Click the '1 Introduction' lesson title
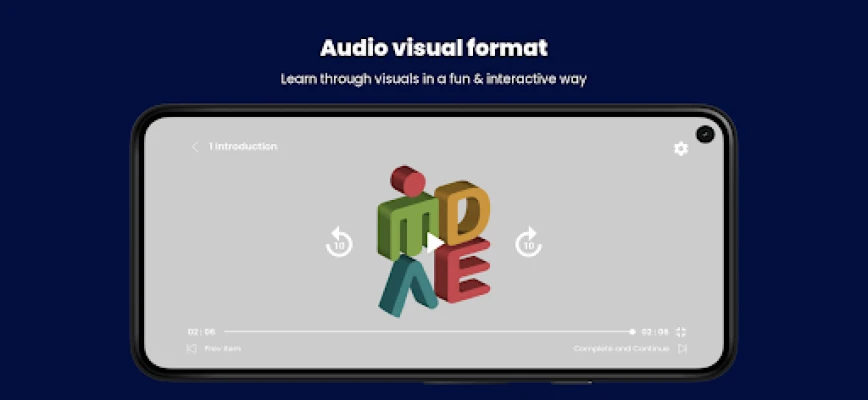 243,147
